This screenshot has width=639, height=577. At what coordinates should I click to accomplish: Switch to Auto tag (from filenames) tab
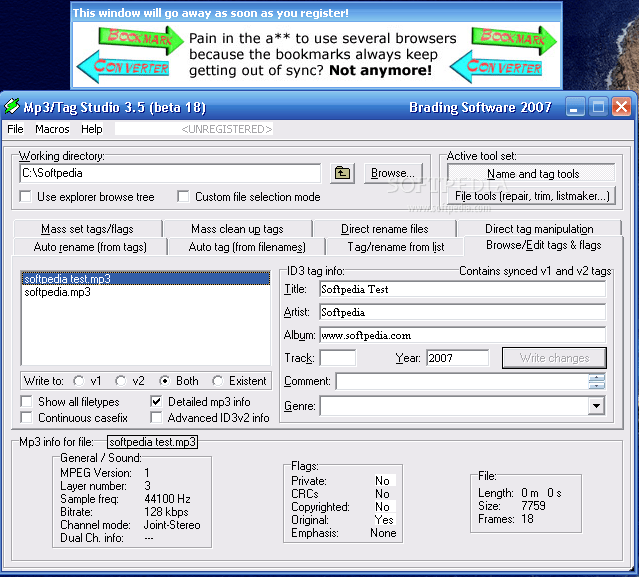247,247
